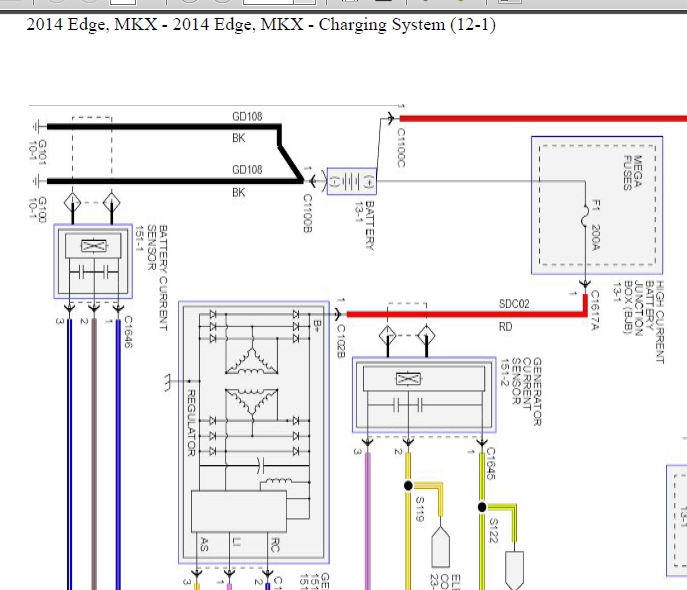Viewport: 687px width, 590px height.
Task: Click the S122 splice dot
Action: (x=482, y=507)
